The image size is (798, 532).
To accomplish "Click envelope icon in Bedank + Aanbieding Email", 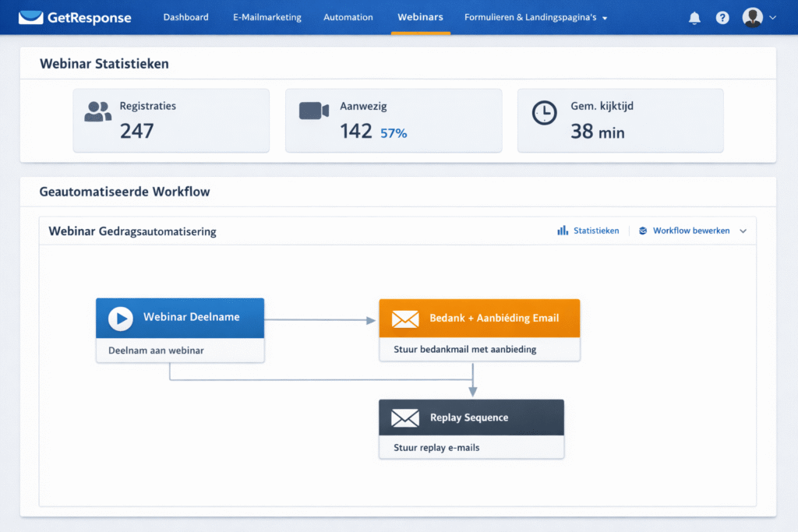I will coord(405,318).
